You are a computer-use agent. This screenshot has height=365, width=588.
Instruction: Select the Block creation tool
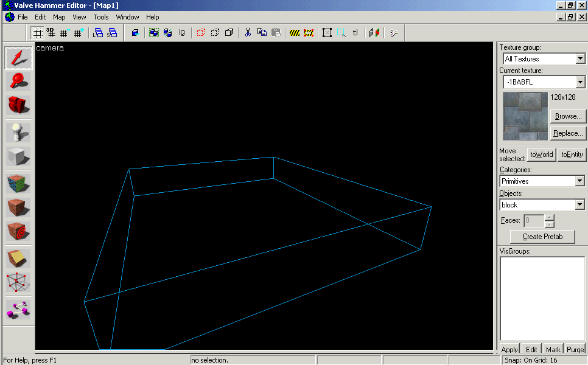(x=18, y=156)
